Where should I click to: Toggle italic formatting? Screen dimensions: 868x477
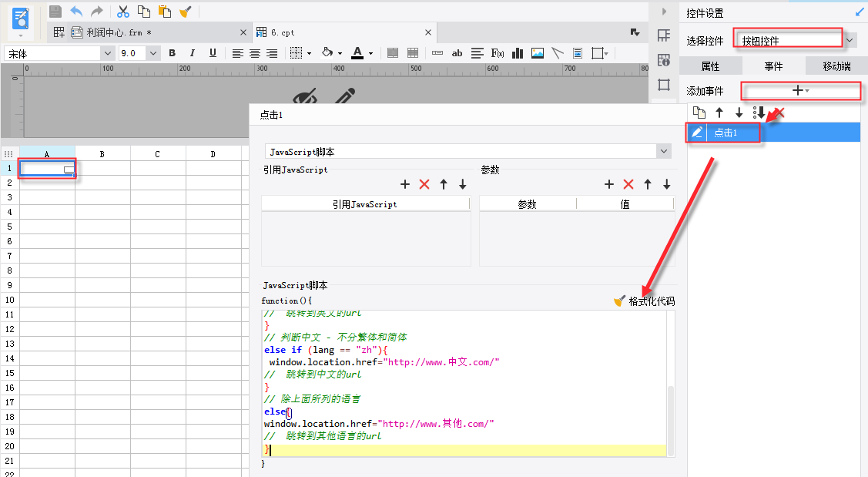coord(192,53)
